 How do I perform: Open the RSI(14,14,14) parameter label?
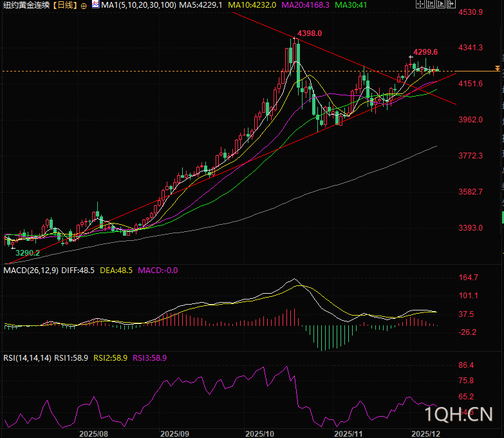pos(26,357)
